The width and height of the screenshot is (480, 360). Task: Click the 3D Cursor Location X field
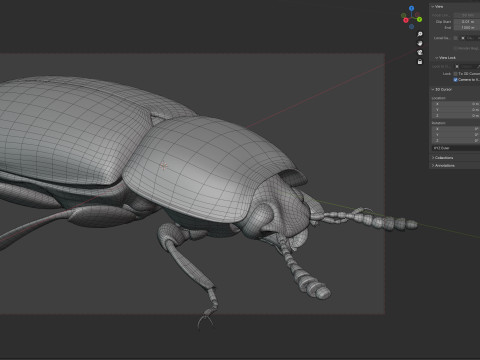(456, 104)
